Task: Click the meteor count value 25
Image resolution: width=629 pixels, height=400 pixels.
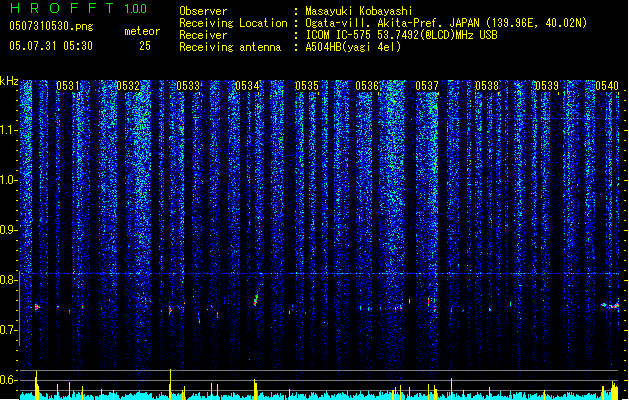Action: [x=145, y=46]
